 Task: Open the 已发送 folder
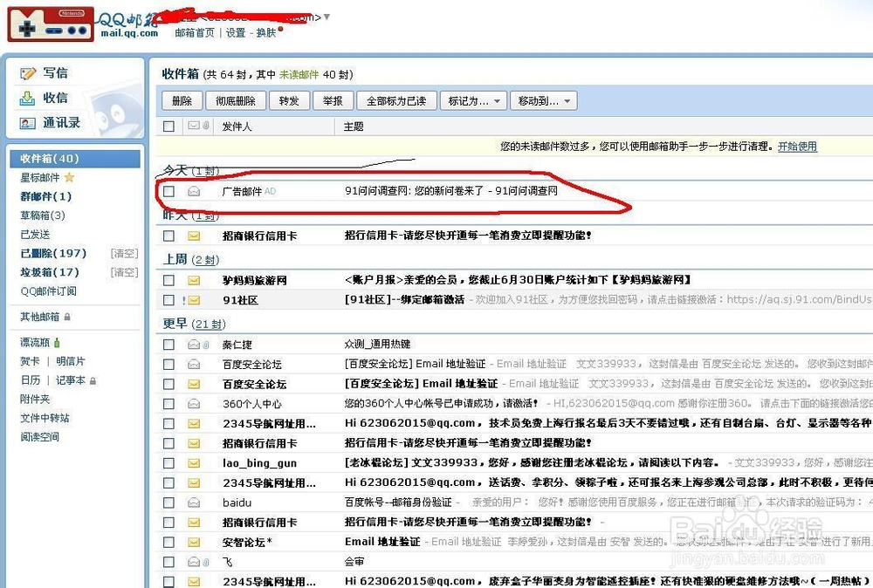35,234
